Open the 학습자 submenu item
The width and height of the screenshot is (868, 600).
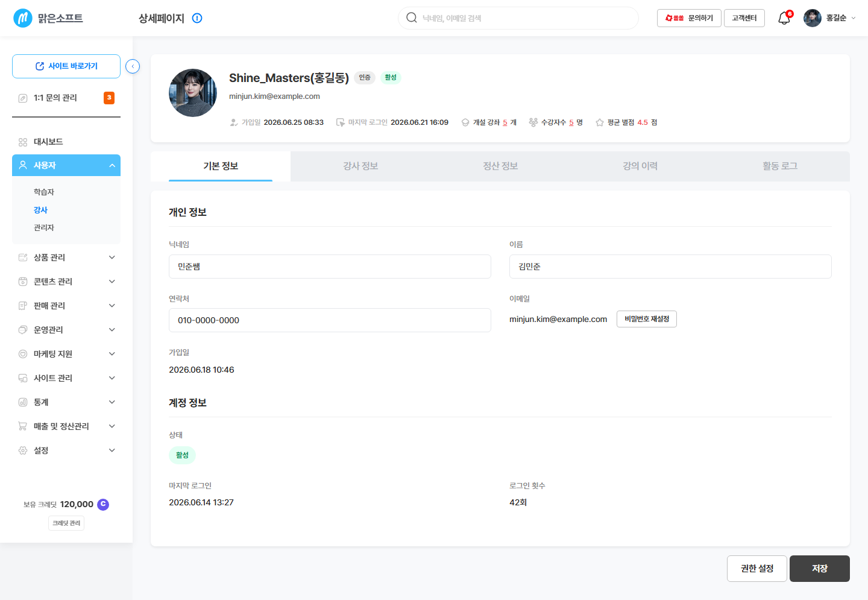(x=44, y=192)
